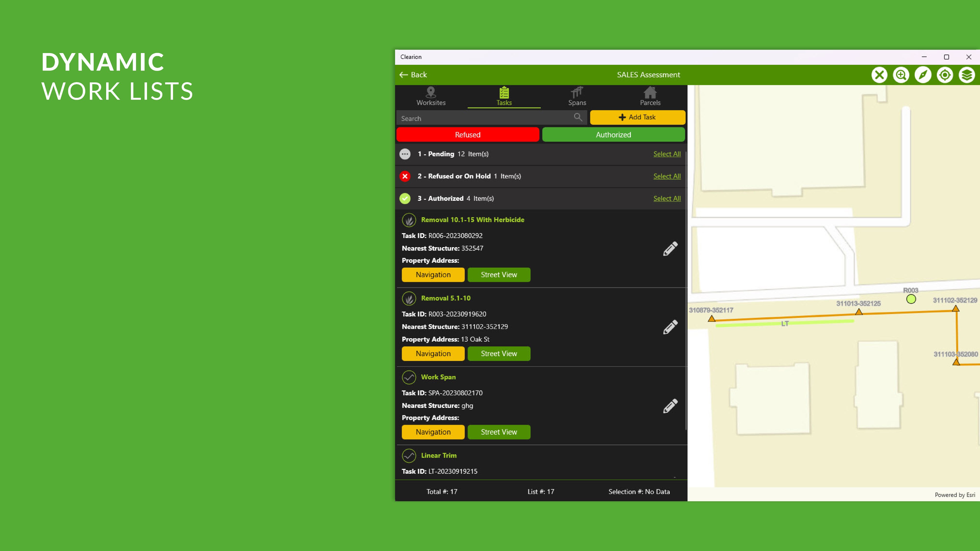Switch to the Spans tab
The height and width of the screenshot is (551, 980).
point(577,97)
